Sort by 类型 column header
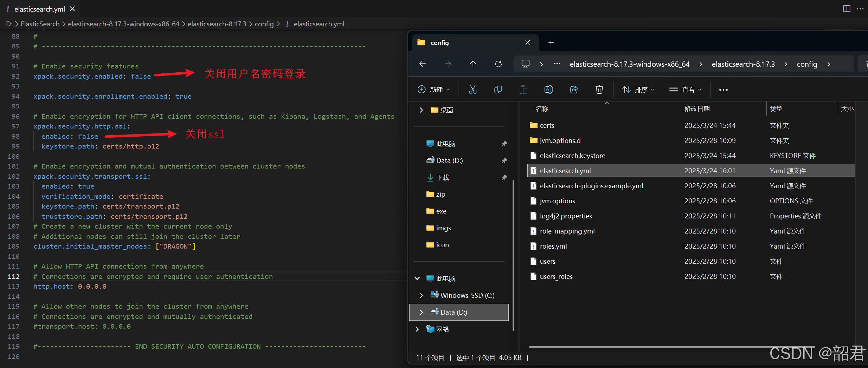This screenshot has height=368, width=868. coord(776,109)
